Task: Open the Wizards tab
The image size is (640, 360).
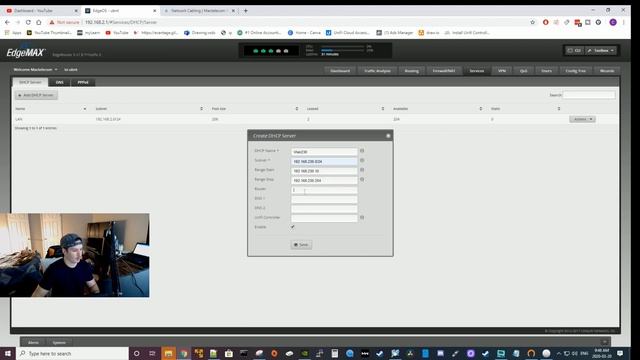Action: (607, 71)
